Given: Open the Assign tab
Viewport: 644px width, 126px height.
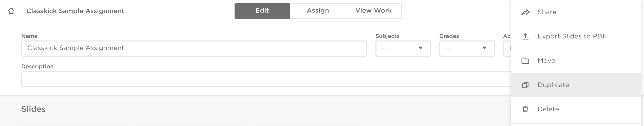Looking at the screenshot, I should (318, 11).
